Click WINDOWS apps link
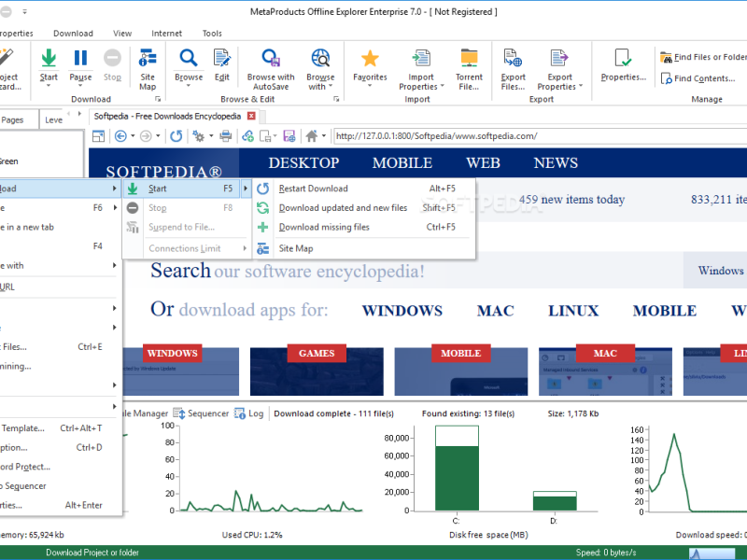 click(x=402, y=311)
